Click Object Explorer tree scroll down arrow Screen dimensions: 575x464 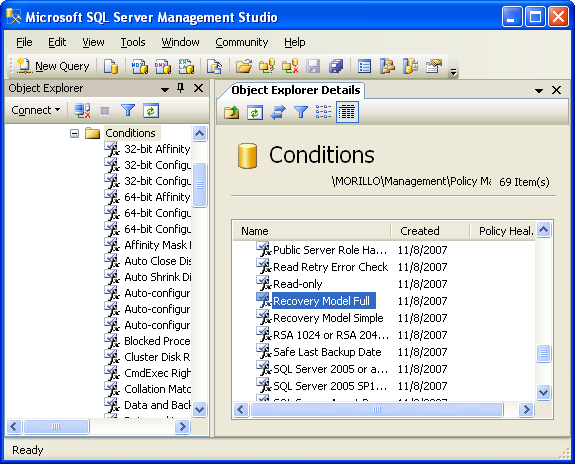(199, 409)
